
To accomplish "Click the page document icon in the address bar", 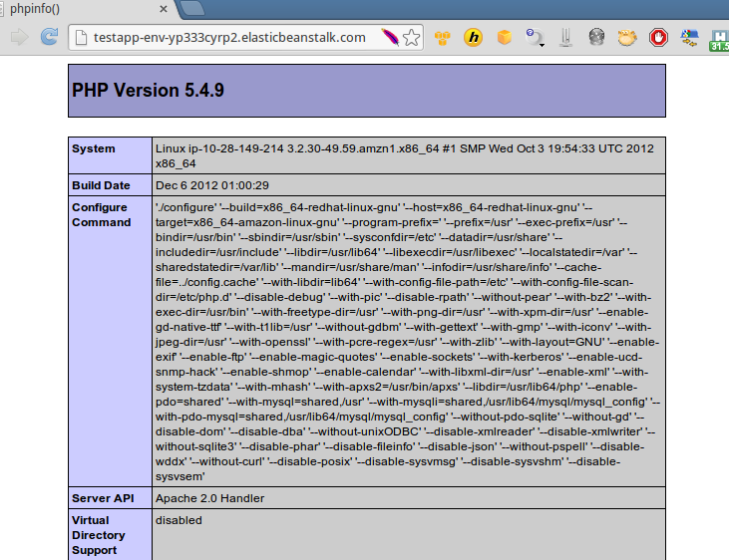I will click(x=81, y=38).
